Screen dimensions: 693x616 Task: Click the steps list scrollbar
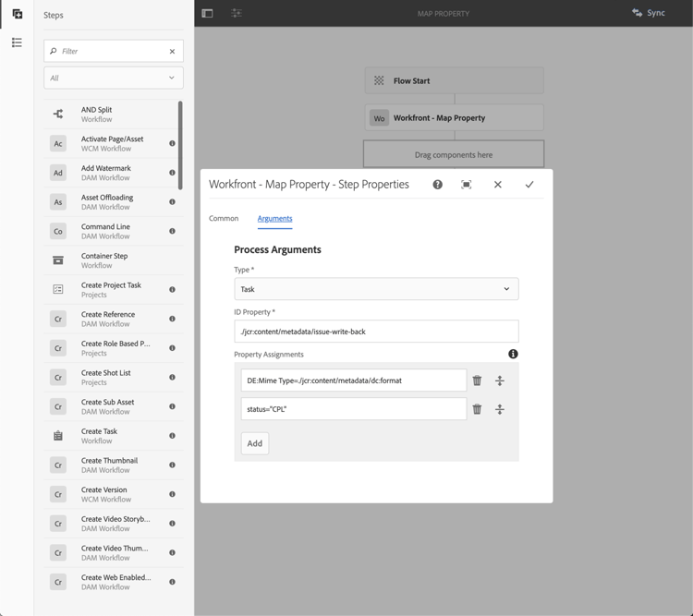coord(180,145)
